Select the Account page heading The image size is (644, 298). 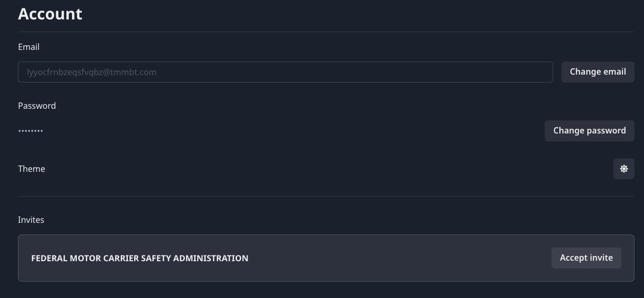click(50, 13)
